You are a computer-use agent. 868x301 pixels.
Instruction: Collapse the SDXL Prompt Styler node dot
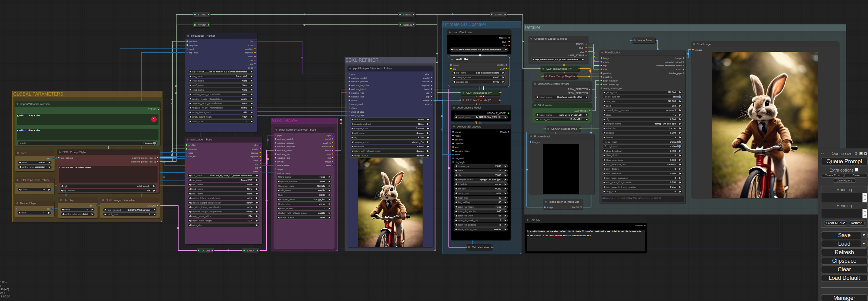tap(60, 152)
